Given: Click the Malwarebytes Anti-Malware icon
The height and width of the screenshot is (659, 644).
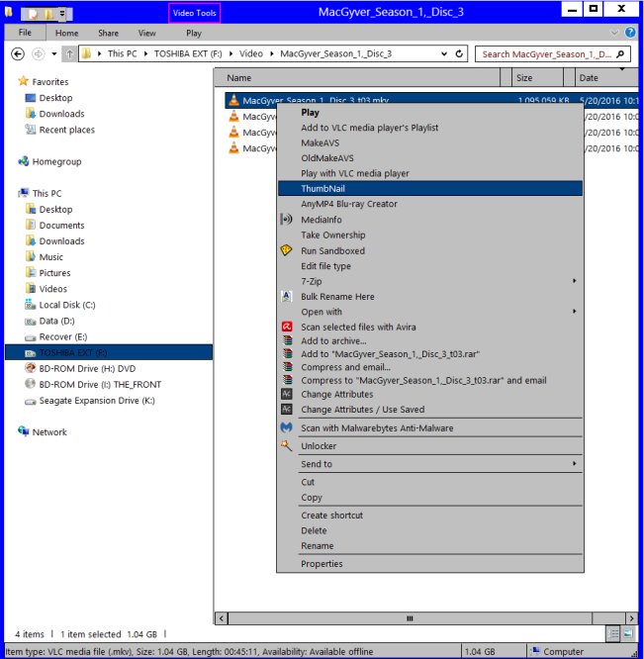Looking at the screenshot, I should pos(287,427).
